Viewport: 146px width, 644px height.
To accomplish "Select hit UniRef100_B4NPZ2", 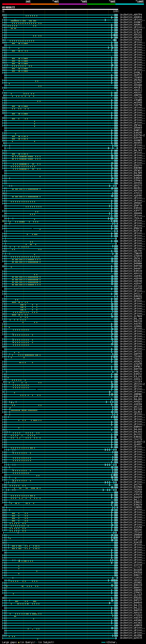I will (x=131, y=130).
